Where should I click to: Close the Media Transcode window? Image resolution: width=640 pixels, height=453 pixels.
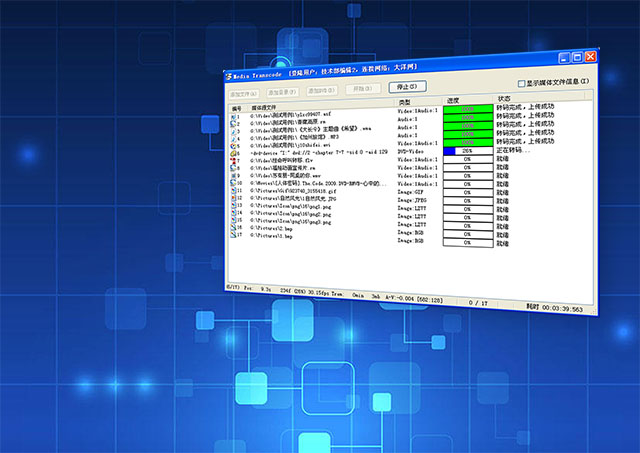(x=590, y=56)
